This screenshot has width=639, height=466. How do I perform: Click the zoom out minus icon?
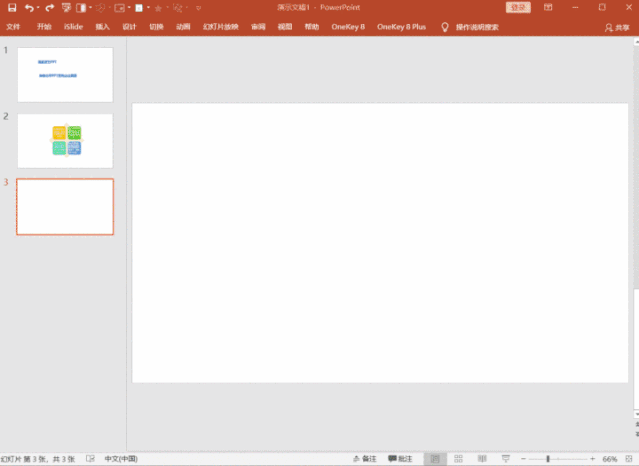[525, 458]
